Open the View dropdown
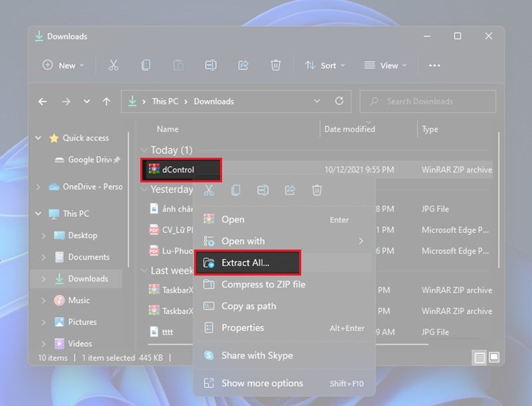Image resolution: width=532 pixels, height=406 pixels. click(x=385, y=65)
